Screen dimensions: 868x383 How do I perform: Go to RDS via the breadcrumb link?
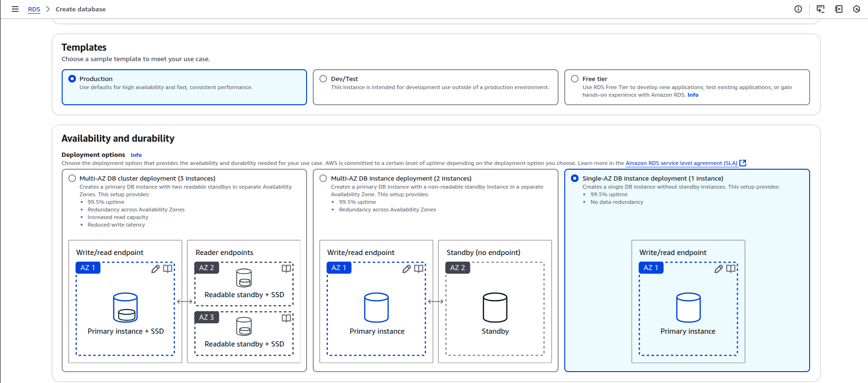pos(34,9)
